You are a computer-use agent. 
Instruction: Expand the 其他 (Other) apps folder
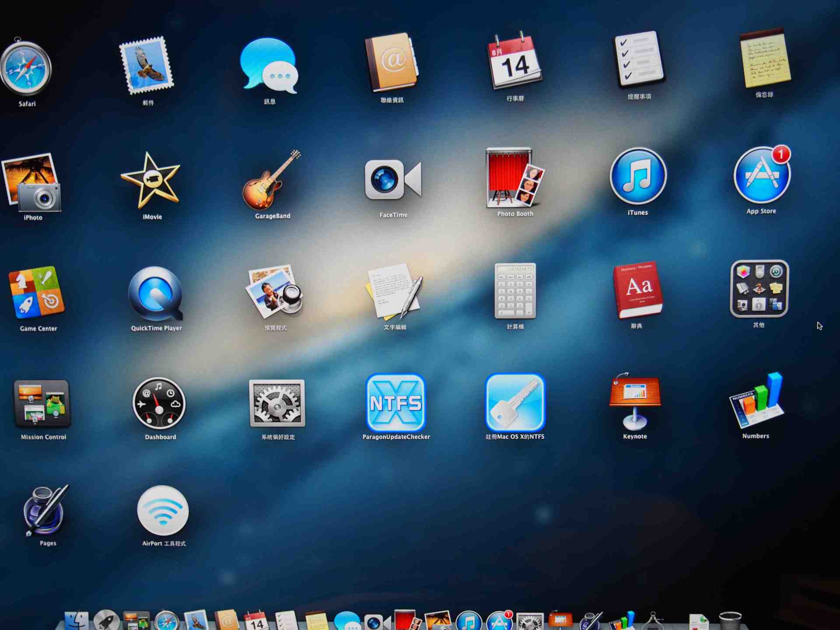(x=759, y=289)
